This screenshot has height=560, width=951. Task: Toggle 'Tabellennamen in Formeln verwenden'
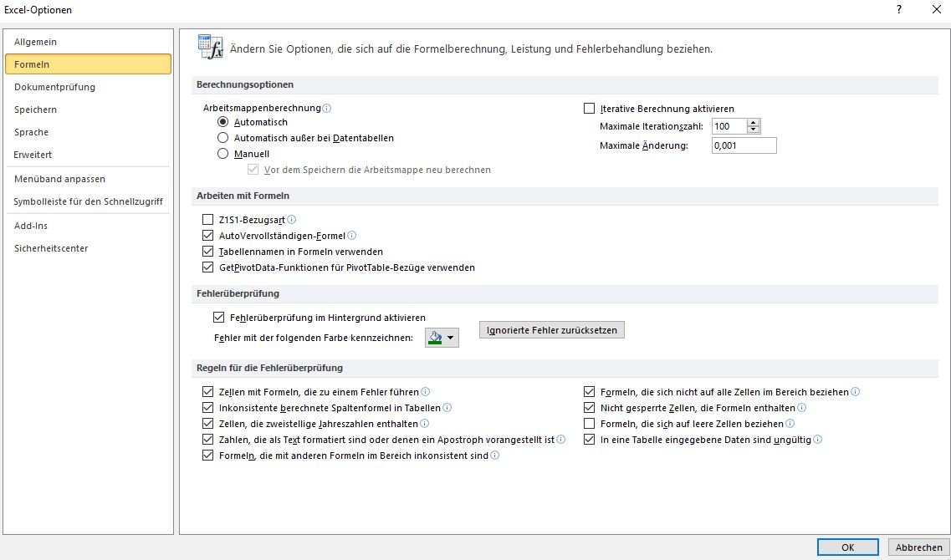[x=208, y=252]
